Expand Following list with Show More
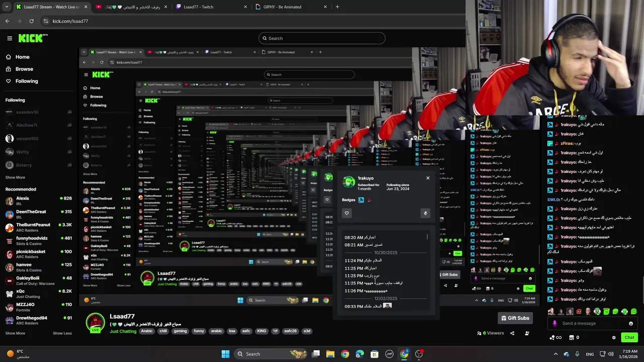The height and width of the screenshot is (362, 644). click(15, 177)
